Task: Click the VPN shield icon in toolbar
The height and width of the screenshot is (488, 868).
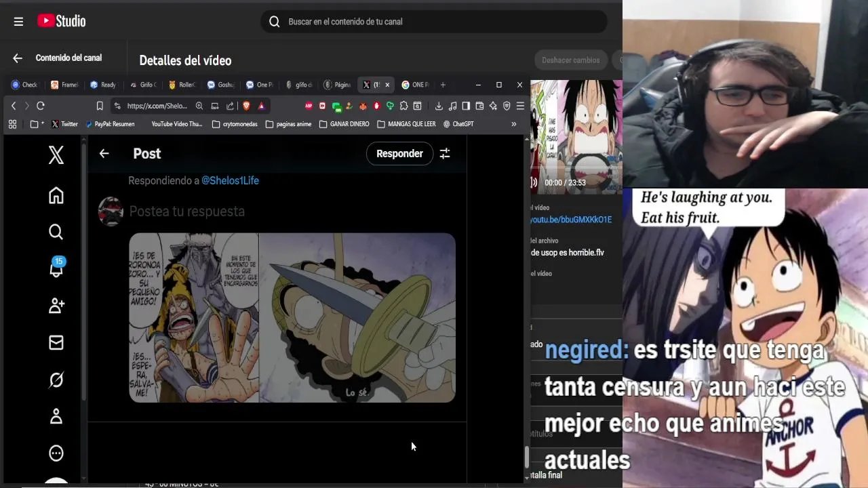Action: [507, 106]
